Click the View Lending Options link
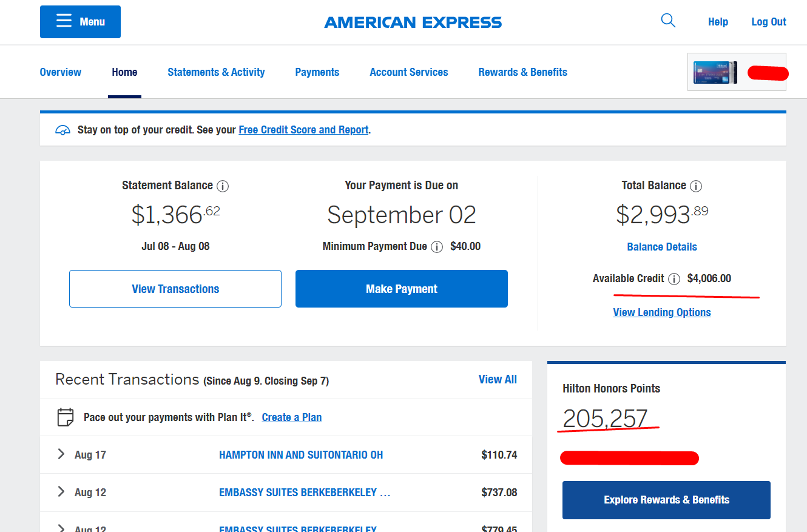Viewport: 807px width, 532px height. click(x=662, y=312)
